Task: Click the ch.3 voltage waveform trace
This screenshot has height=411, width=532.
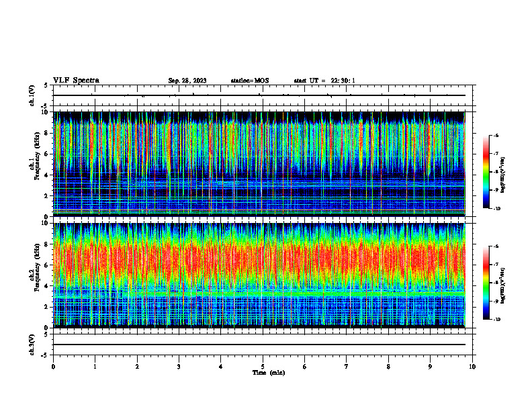Action: [259, 345]
